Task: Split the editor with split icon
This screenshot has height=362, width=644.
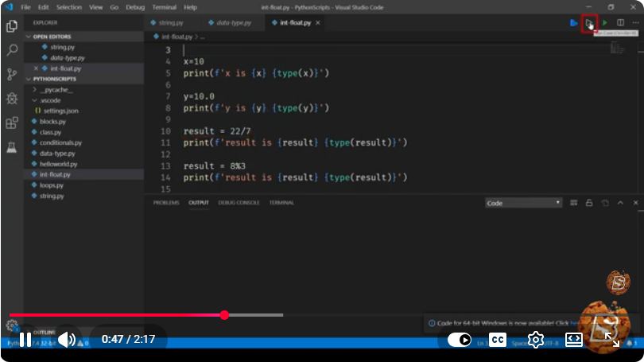Action: click(621, 22)
